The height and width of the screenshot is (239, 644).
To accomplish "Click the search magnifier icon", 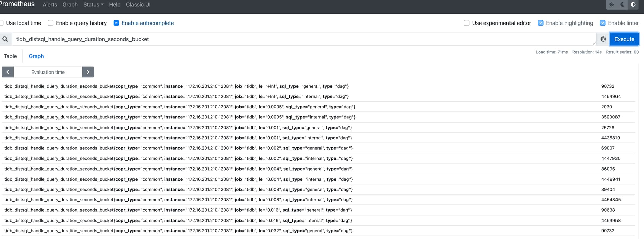I will coord(5,39).
